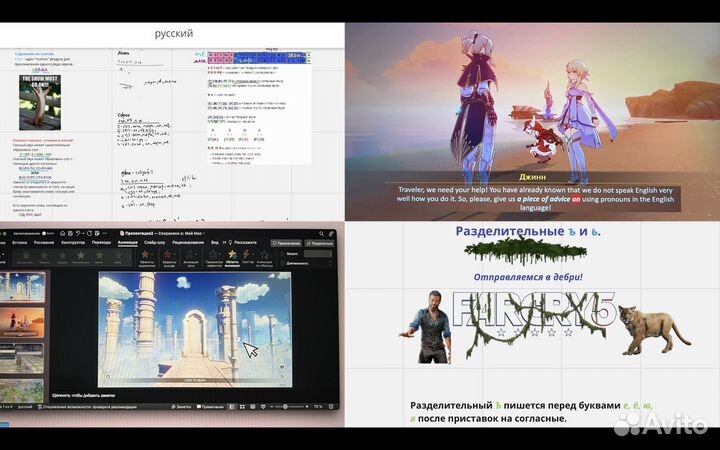This screenshot has height=450, width=720.
Task: Select normal view icon in status bar
Action: [x=231, y=407]
